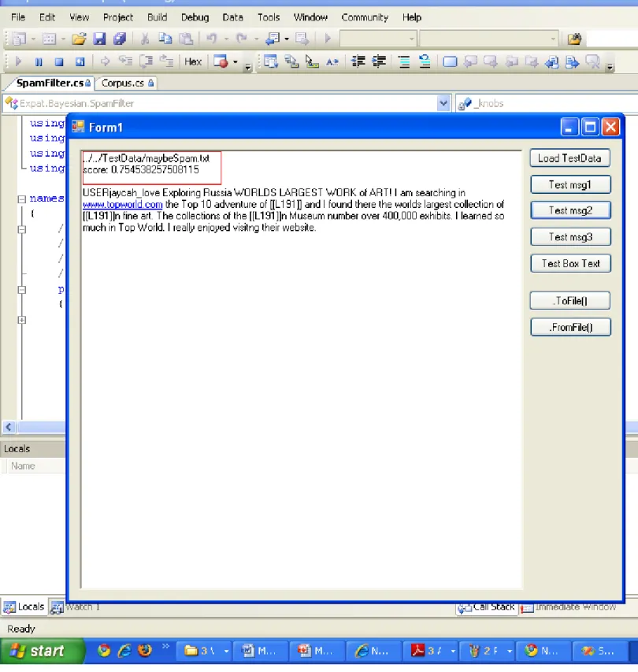Launch Internet Explorer from quick launch
This screenshot has height=672, width=638.
(x=124, y=651)
